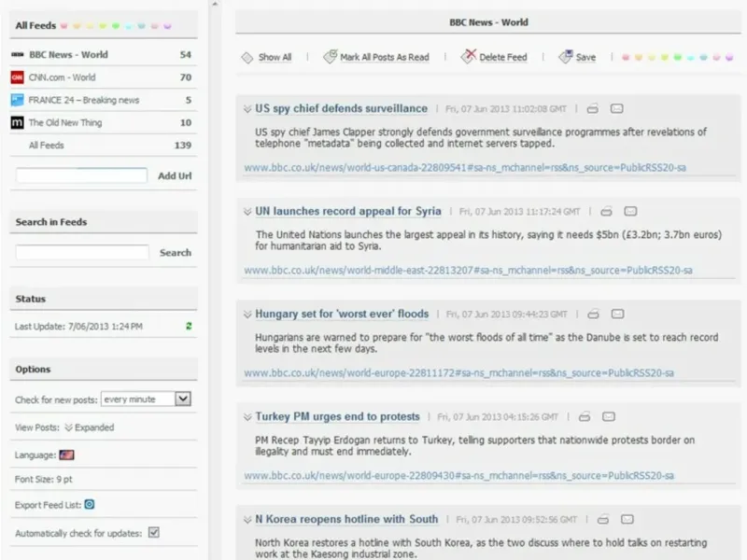Click Save in the feed toolbar
This screenshot has height=560, width=747.
tap(585, 58)
